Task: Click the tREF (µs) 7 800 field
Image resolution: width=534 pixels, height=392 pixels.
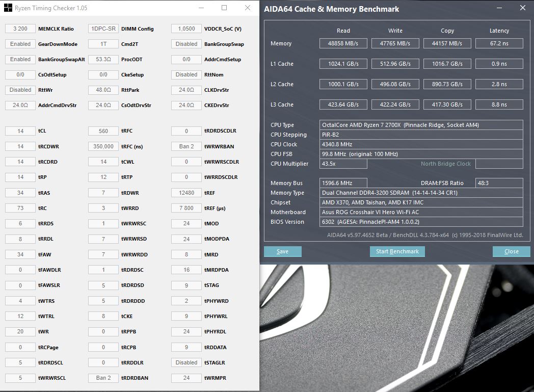Action: click(x=186, y=208)
